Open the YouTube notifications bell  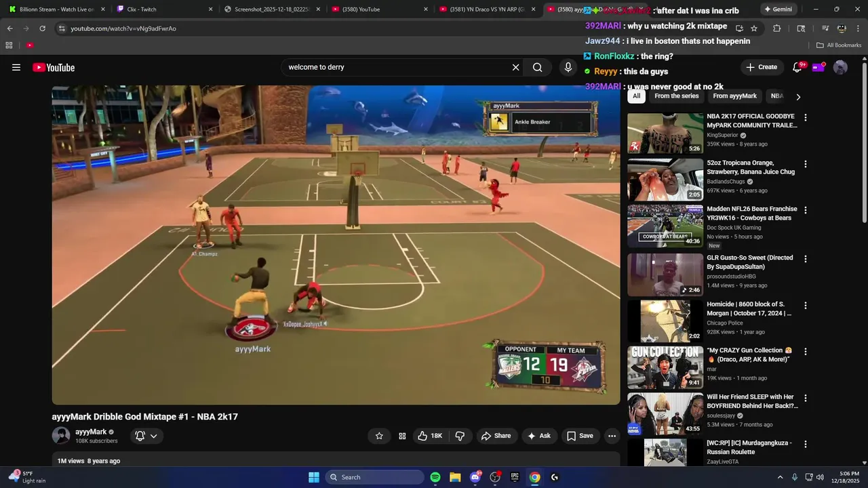797,67
